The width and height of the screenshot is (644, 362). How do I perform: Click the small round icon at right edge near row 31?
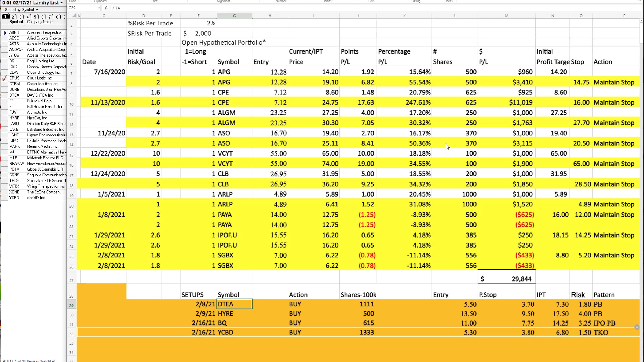(x=637, y=327)
